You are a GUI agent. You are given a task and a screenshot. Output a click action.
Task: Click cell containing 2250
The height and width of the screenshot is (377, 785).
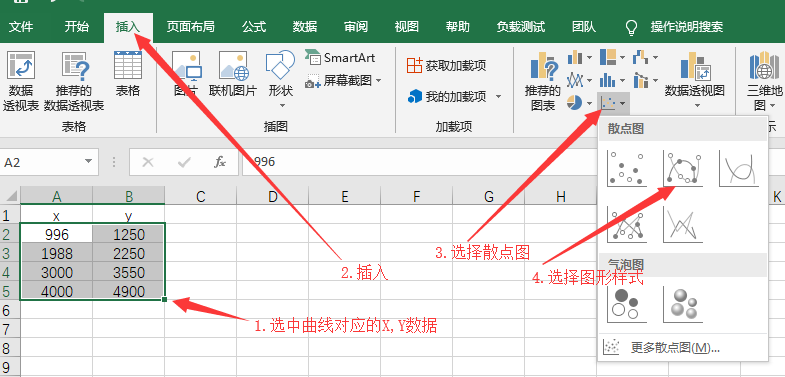coord(129,253)
